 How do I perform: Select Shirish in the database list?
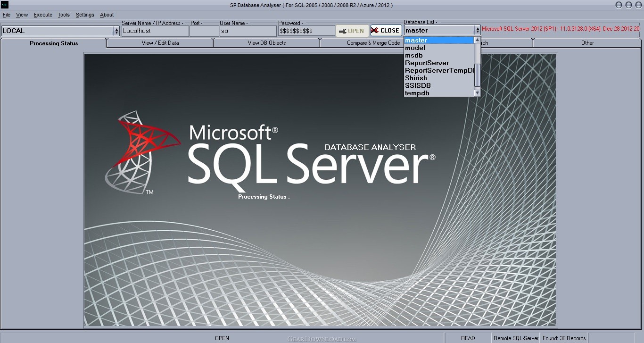(439, 78)
